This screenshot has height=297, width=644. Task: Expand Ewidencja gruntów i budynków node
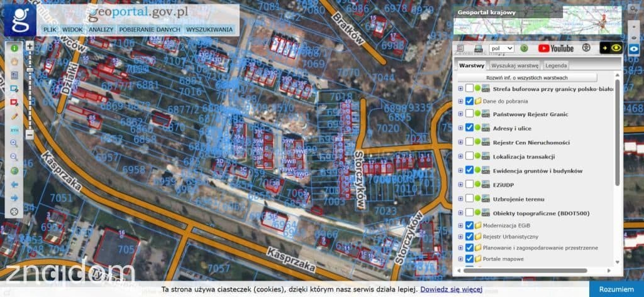tap(460, 170)
